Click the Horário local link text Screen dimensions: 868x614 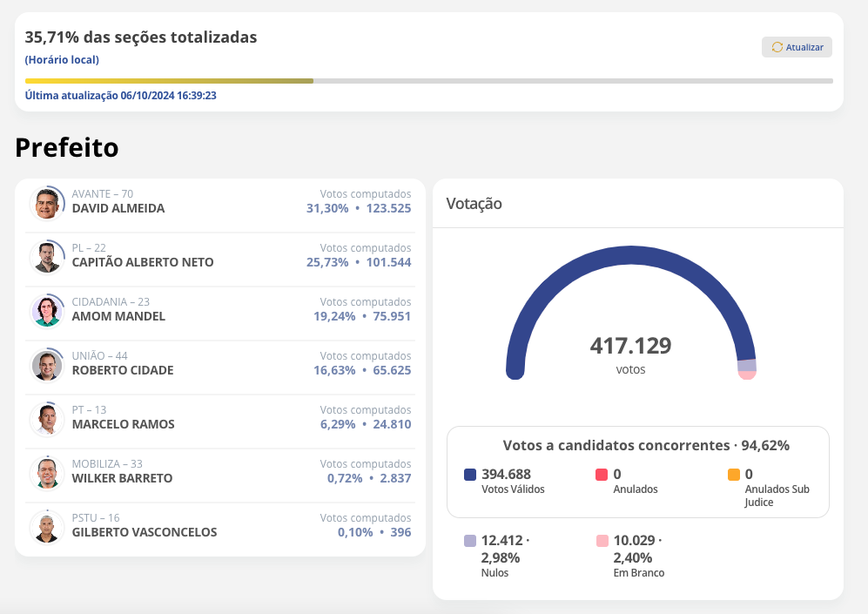tap(62, 60)
